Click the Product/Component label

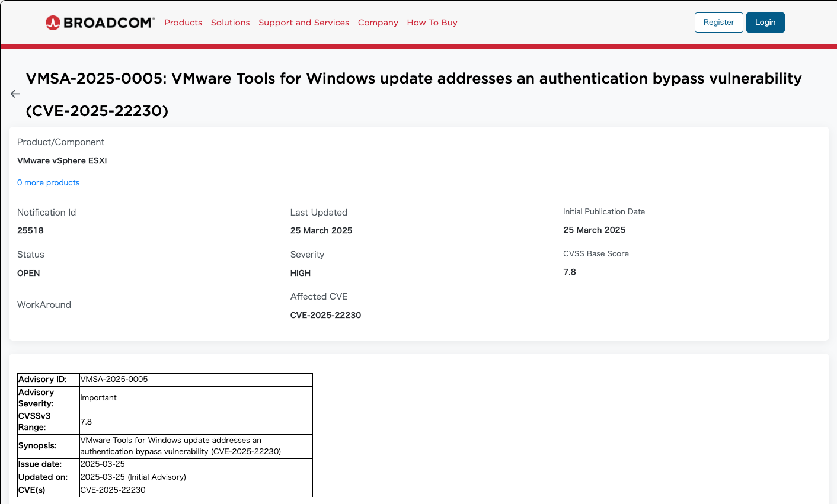(60, 142)
